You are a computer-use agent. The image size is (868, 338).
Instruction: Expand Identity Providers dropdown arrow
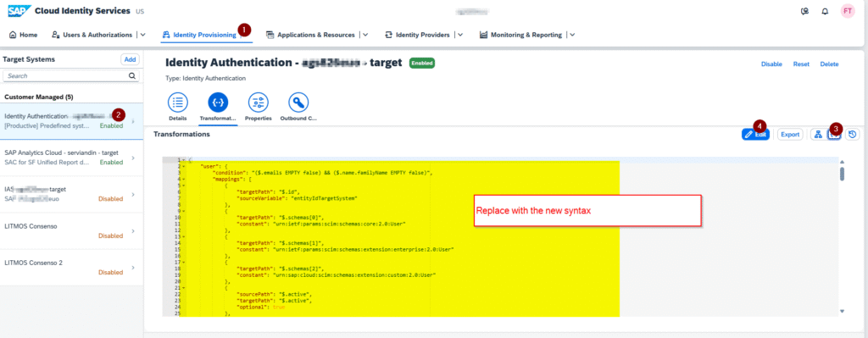pyautogui.click(x=460, y=34)
